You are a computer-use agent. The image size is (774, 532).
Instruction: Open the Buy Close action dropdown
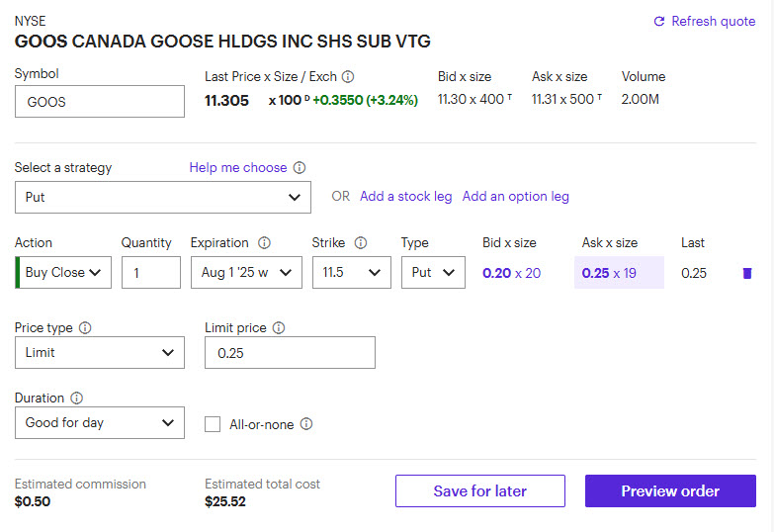[63, 272]
